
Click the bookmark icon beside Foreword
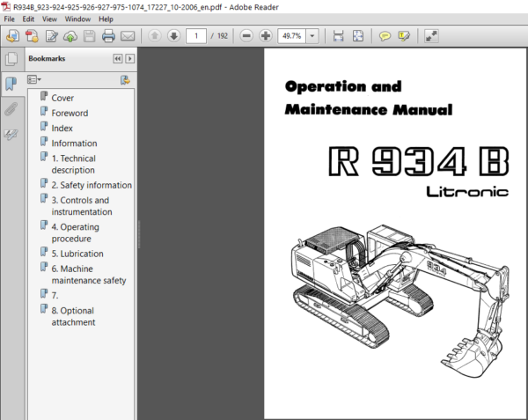[x=44, y=111]
